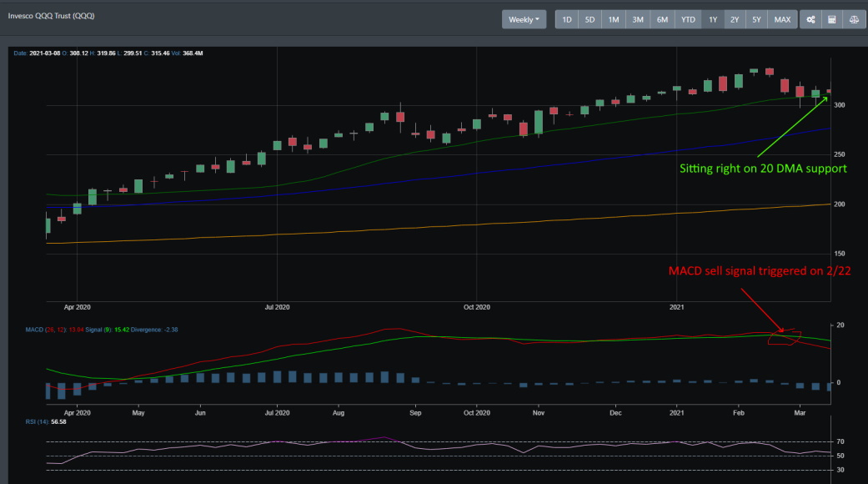868x484 pixels.
Task: Click the Vol 368.4M readout
Action: click(187, 53)
